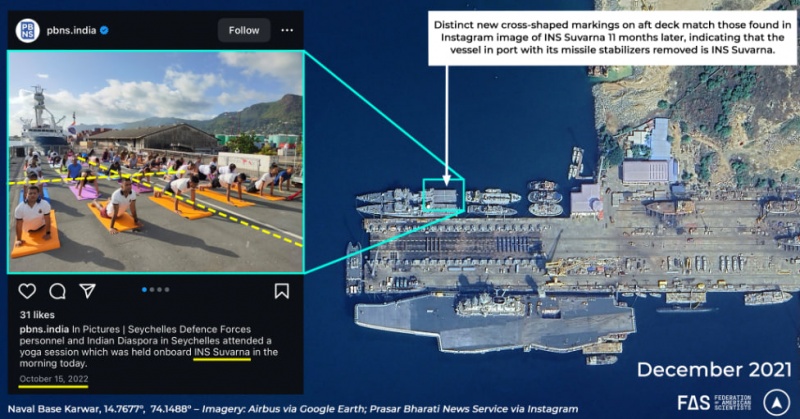Click the October 15, 2022 post date
The height and width of the screenshot is (419, 800).
point(54,379)
